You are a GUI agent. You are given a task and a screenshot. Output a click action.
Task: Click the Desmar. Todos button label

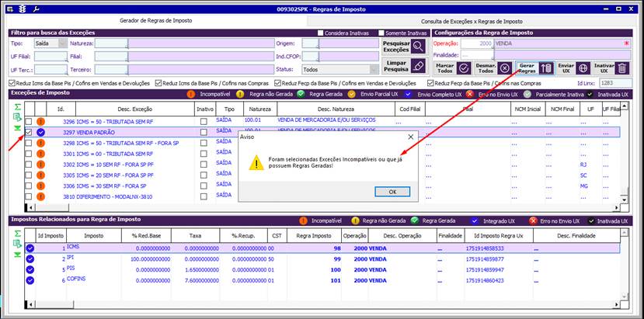486,68
